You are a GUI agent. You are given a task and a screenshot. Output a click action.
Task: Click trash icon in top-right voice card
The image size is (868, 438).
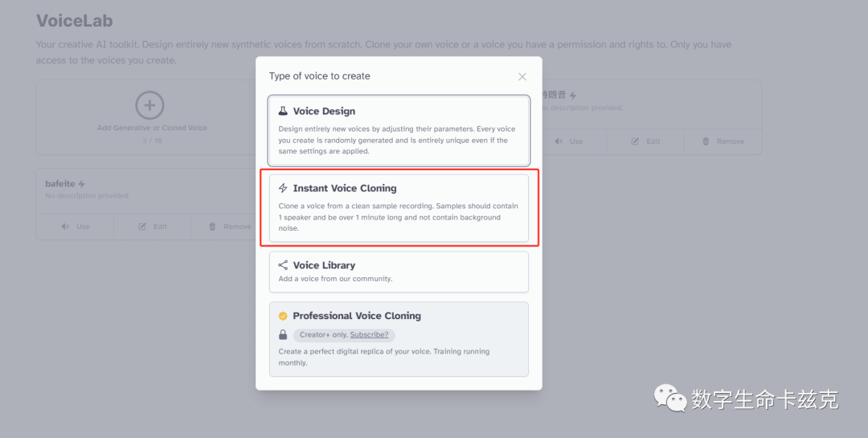click(706, 141)
